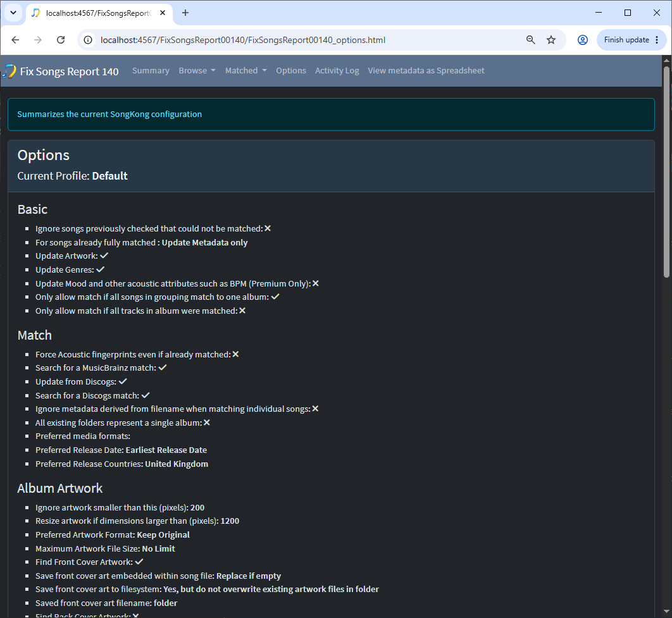Click the browser forward arrow
672x618 pixels.
tap(38, 40)
